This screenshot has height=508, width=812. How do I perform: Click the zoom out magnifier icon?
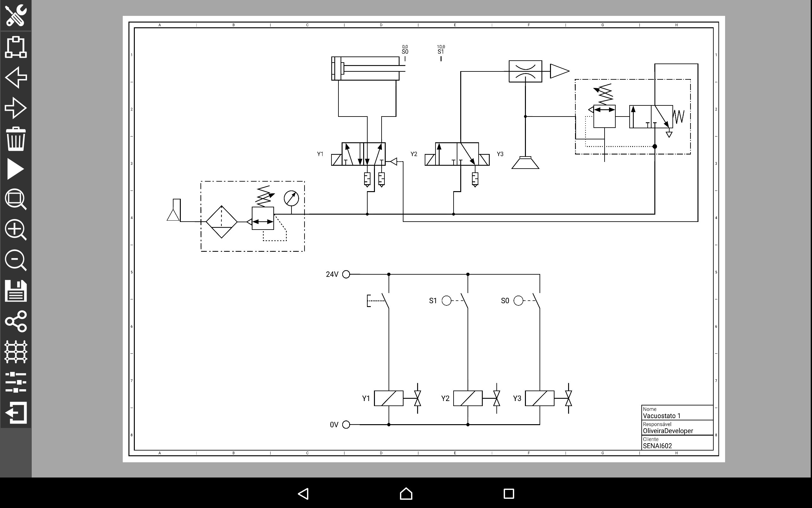[16, 260]
